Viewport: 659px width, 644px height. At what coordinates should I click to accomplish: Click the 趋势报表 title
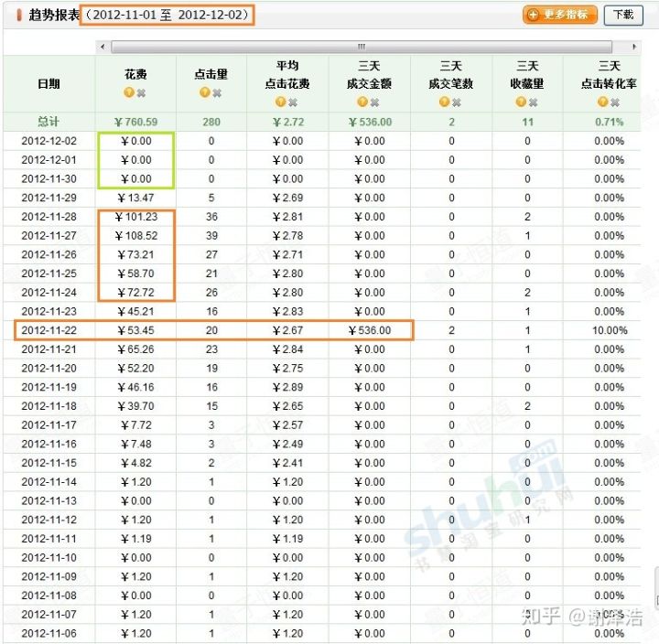tap(54, 16)
